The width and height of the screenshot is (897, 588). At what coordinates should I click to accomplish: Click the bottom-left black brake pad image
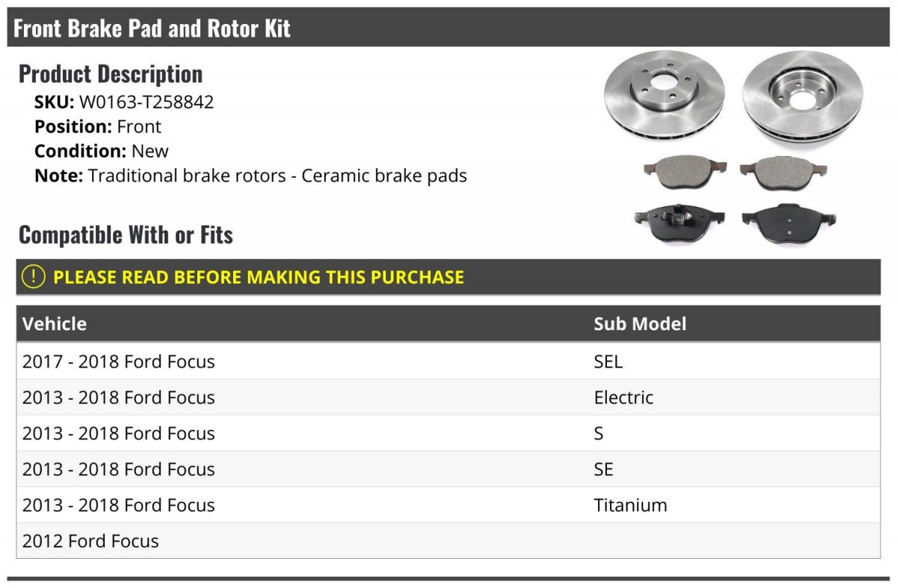coord(679,223)
